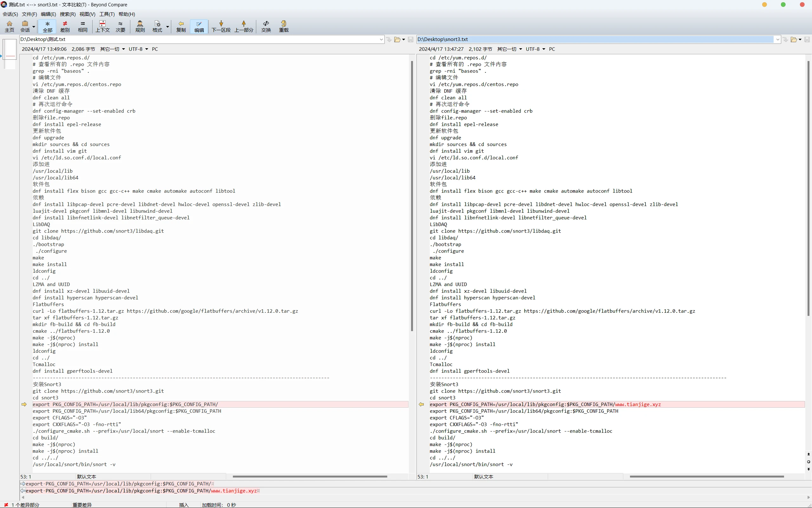Click the round current-difference button
812x508 pixels.
click(809, 462)
